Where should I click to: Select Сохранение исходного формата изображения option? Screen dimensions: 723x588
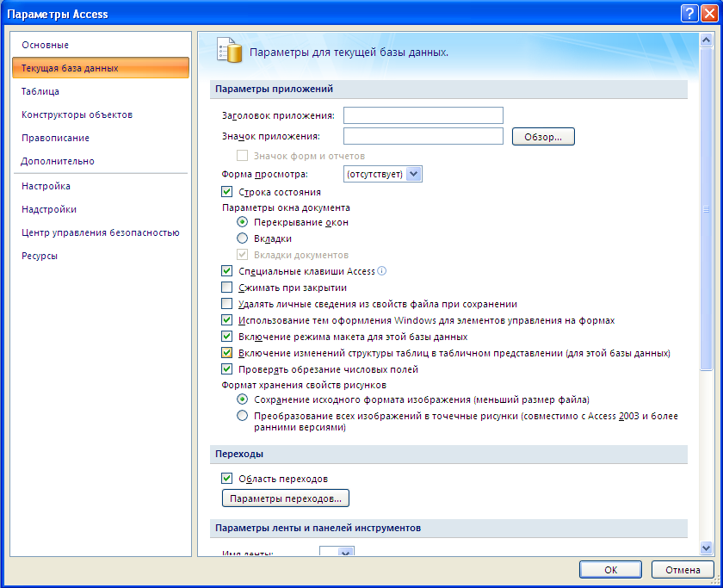[x=242, y=399]
